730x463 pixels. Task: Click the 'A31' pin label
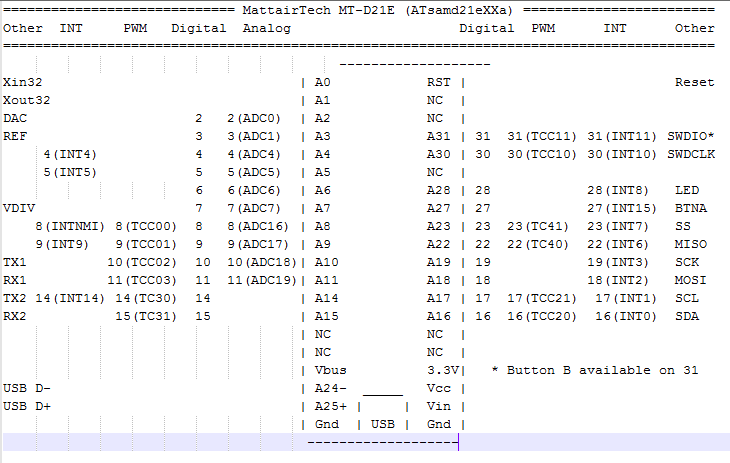click(439, 136)
